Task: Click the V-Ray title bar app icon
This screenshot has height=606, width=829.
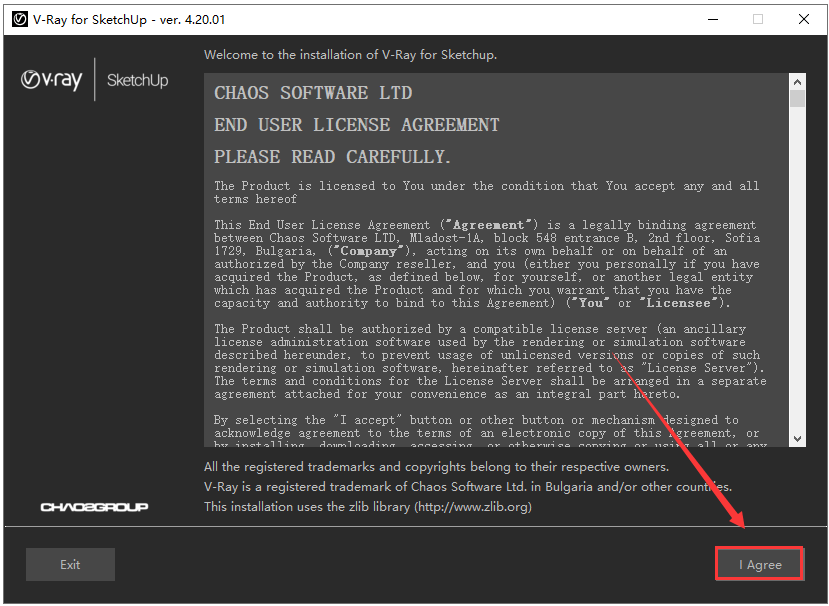Action: click(x=20, y=20)
